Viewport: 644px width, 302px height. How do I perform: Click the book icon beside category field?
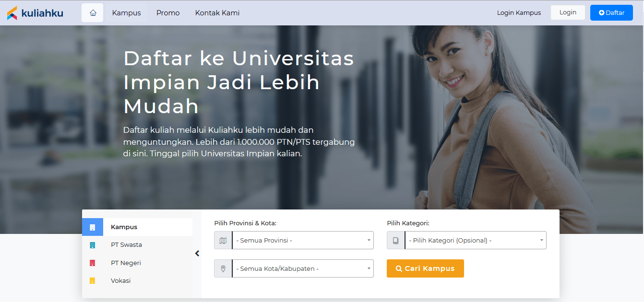(x=396, y=241)
